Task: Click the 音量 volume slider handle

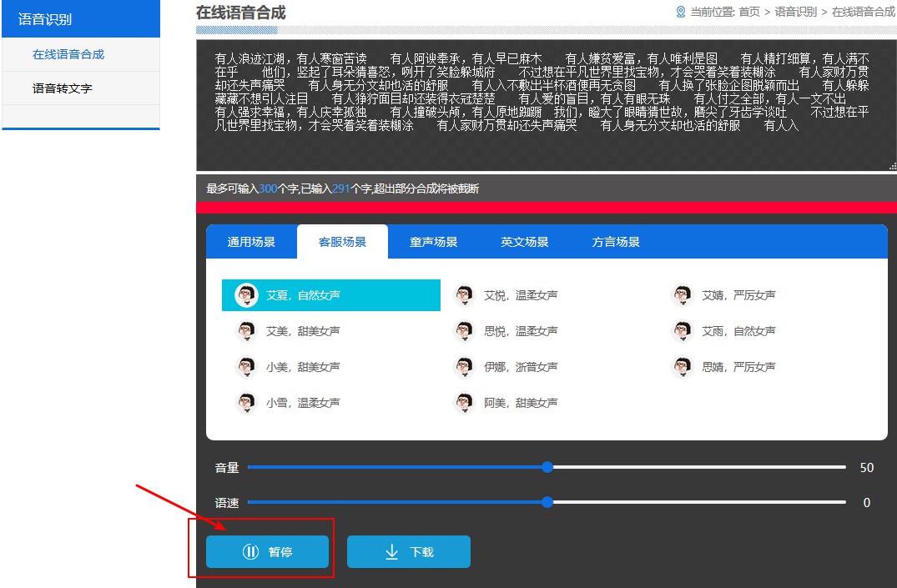Action: pos(547,467)
